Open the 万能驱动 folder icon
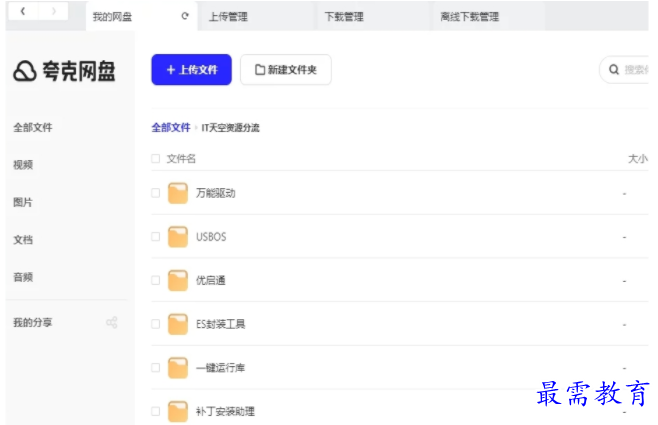 coord(178,193)
